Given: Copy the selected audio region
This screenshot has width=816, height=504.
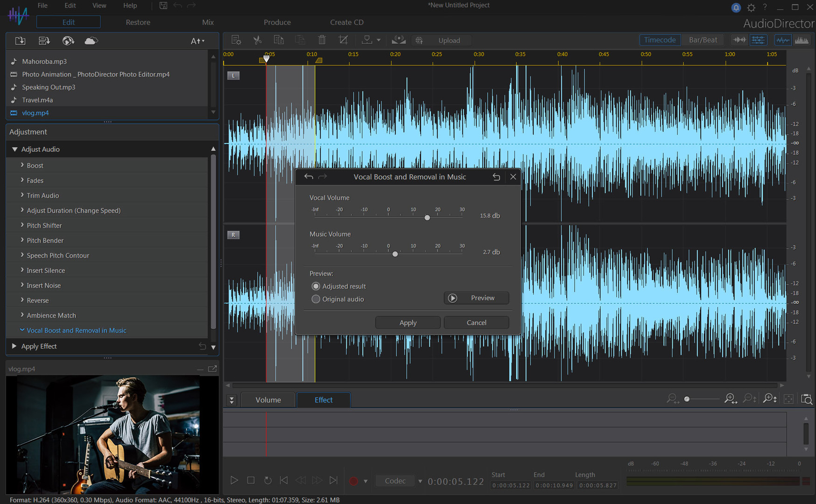Looking at the screenshot, I should tap(279, 40).
